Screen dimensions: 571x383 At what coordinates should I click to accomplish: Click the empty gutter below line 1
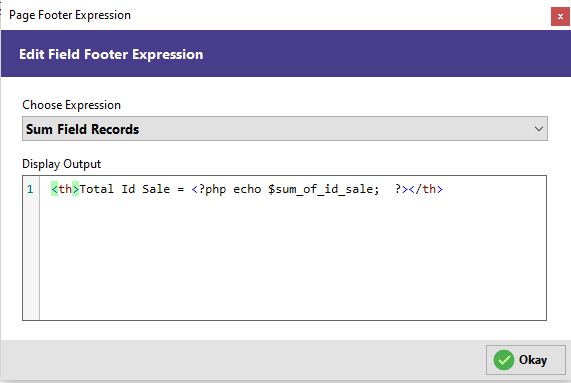pyautogui.click(x=31, y=258)
